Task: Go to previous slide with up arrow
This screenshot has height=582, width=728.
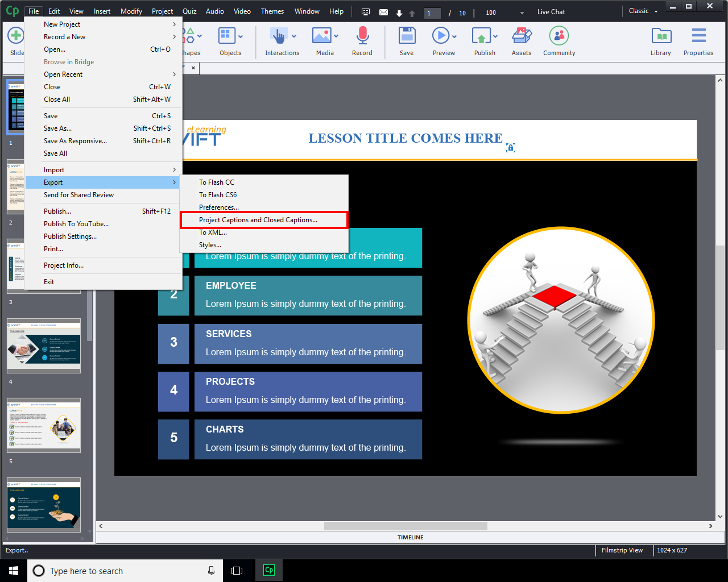Action: (x=412, y=13)
